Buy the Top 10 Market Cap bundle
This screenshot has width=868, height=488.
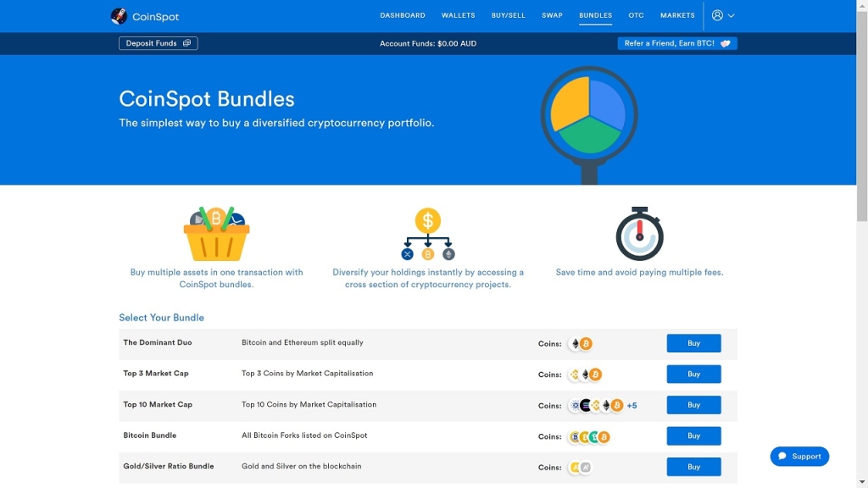point(693,405)
